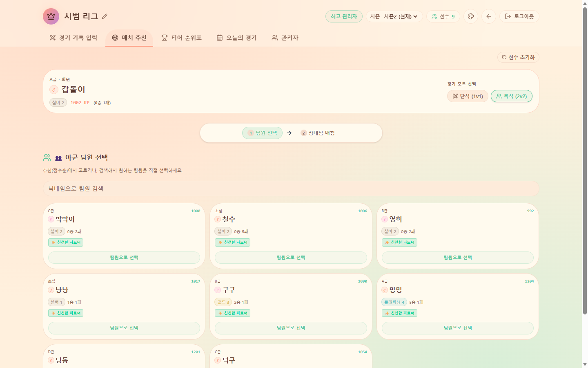
Task: Select 박박이 as teammate
Action: (124, 258)
